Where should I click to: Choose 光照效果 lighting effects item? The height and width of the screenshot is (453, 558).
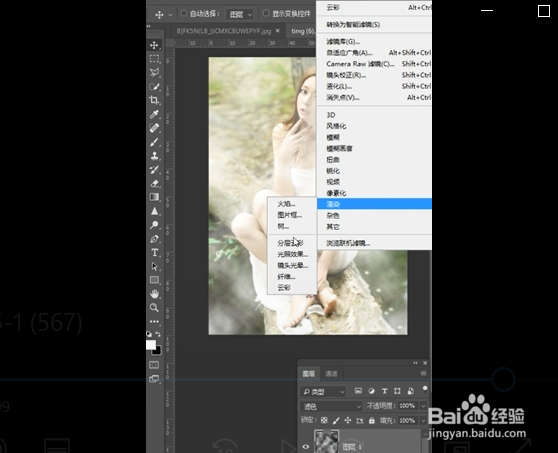click(x=293, y=254)
